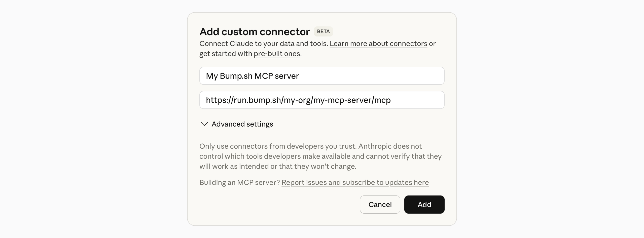Visit the pre-built ones link
This screenshot has height=238, width=644.
coord(277,53)
